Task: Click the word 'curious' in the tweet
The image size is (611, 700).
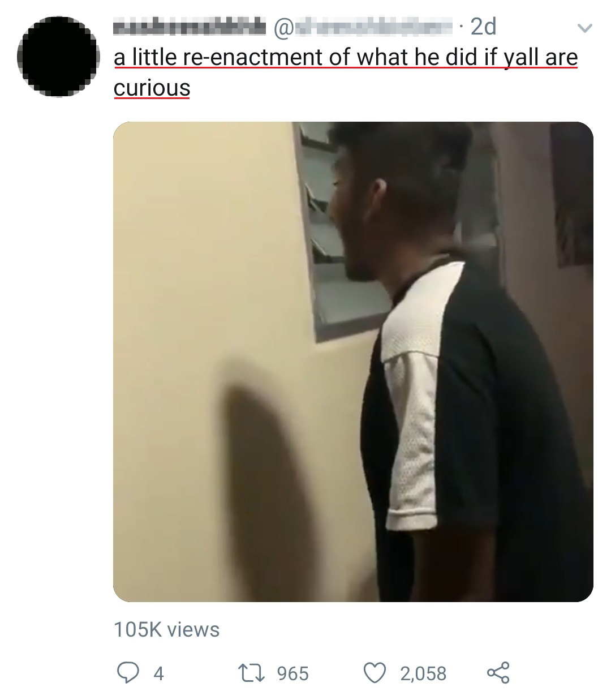Action: click(152, 88)
